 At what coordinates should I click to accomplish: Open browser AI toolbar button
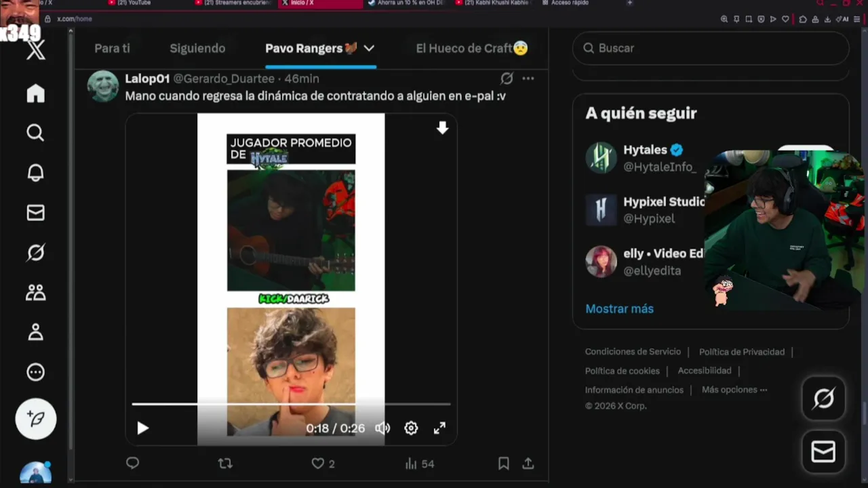(842, 20)
